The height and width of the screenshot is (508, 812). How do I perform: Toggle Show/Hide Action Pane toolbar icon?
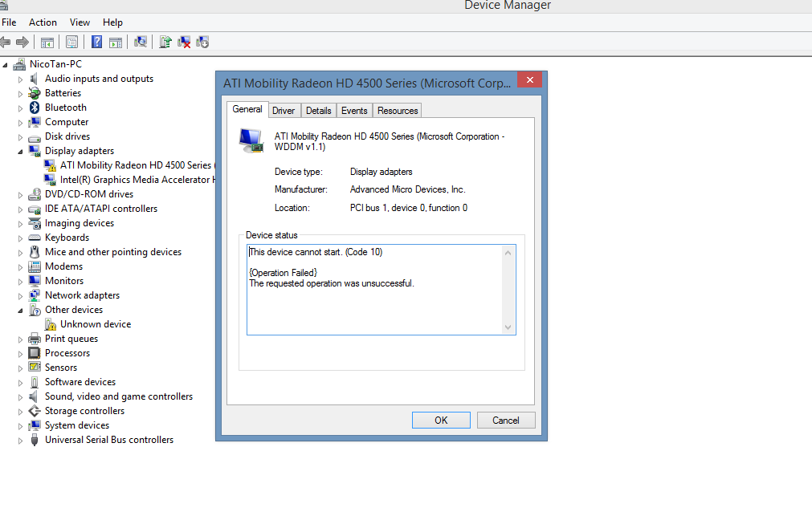tap(116, 43)
